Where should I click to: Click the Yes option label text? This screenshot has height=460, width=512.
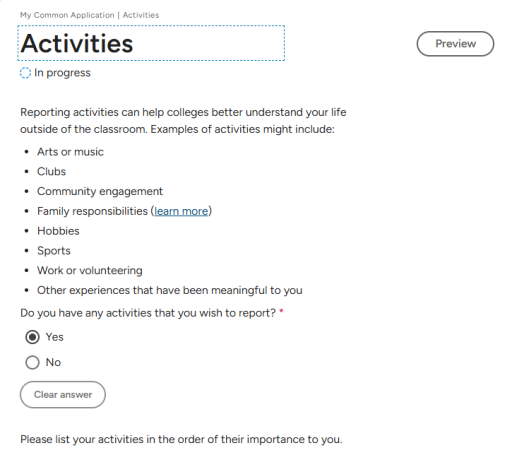click(54, 337)
